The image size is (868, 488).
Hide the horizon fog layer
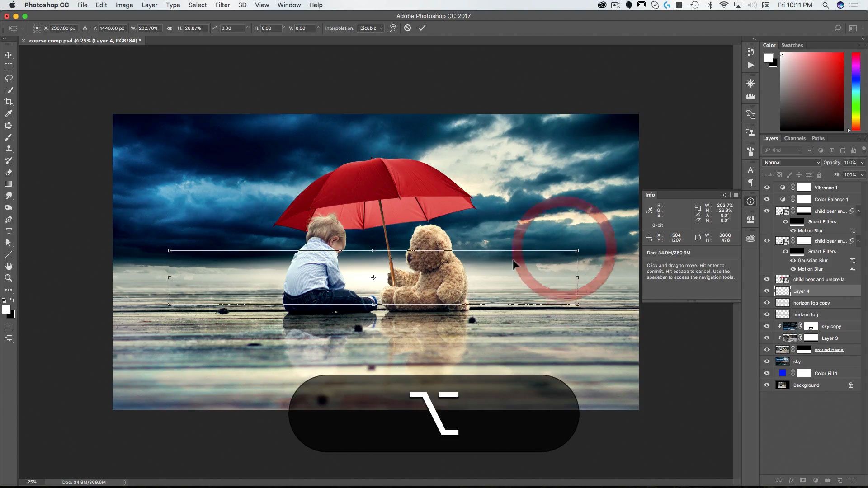pyautogui.click(x=767, y=314)
